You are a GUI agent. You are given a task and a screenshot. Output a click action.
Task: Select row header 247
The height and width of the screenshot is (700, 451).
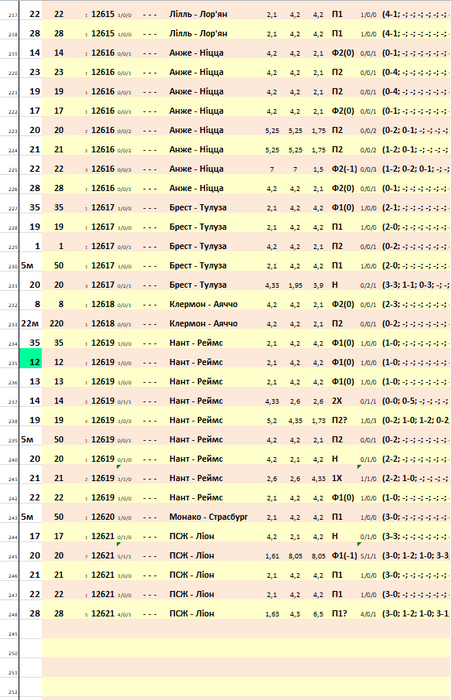coord(13,596)
